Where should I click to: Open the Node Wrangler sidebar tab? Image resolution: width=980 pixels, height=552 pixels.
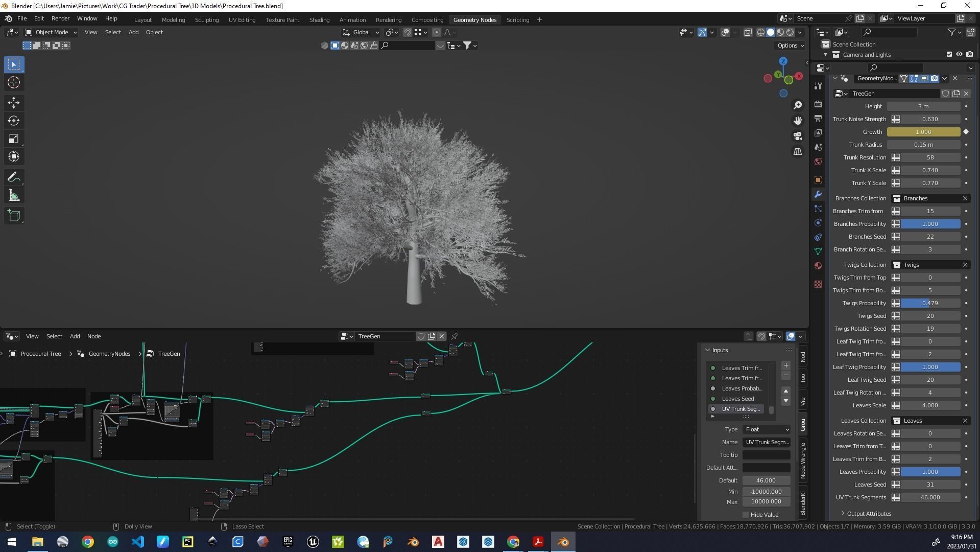point(803,461)
